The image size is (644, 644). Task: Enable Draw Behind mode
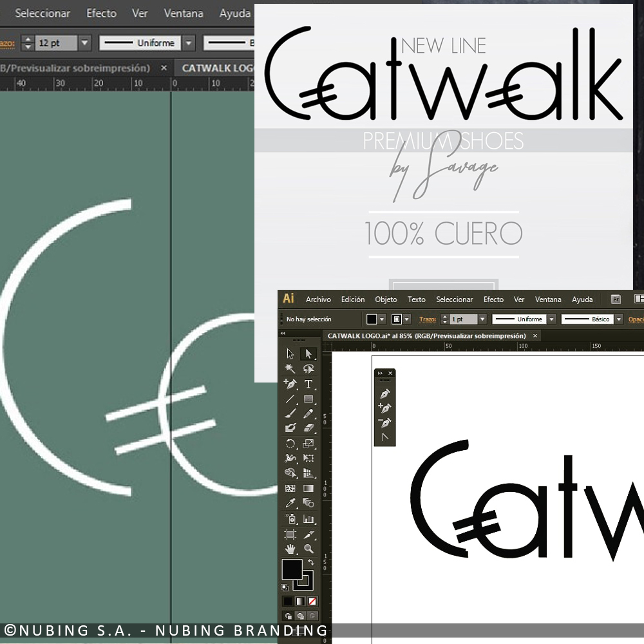[x=301, y=616]
